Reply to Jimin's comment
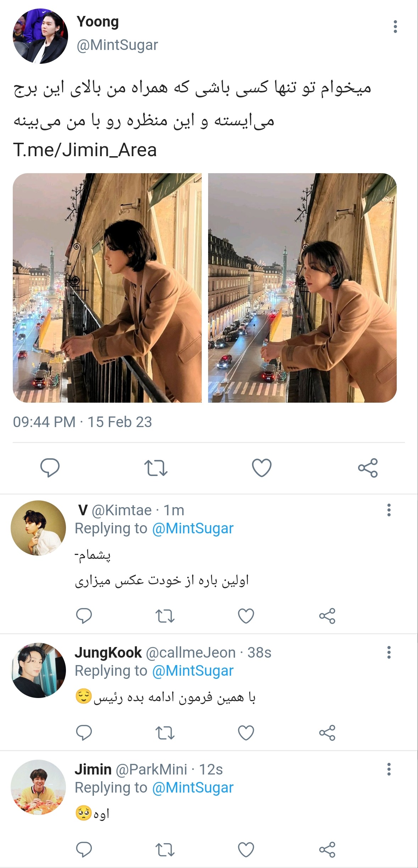This screenshot has height=868, width=418. point(84,850)
